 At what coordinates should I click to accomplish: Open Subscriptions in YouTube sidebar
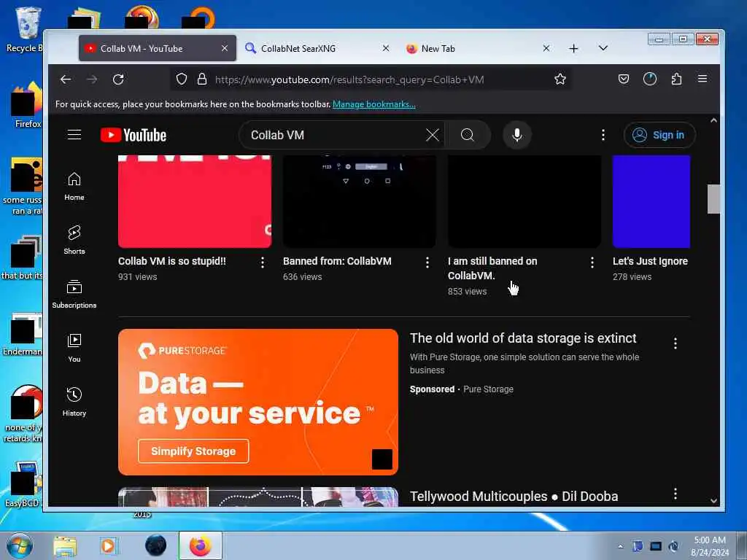tap(74, 295)
